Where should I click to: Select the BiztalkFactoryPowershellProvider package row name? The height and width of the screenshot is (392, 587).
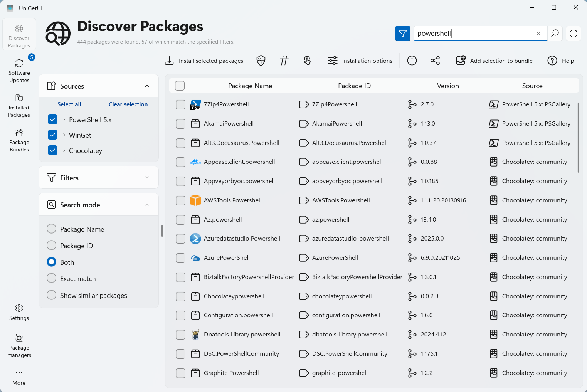pos(249,277)
